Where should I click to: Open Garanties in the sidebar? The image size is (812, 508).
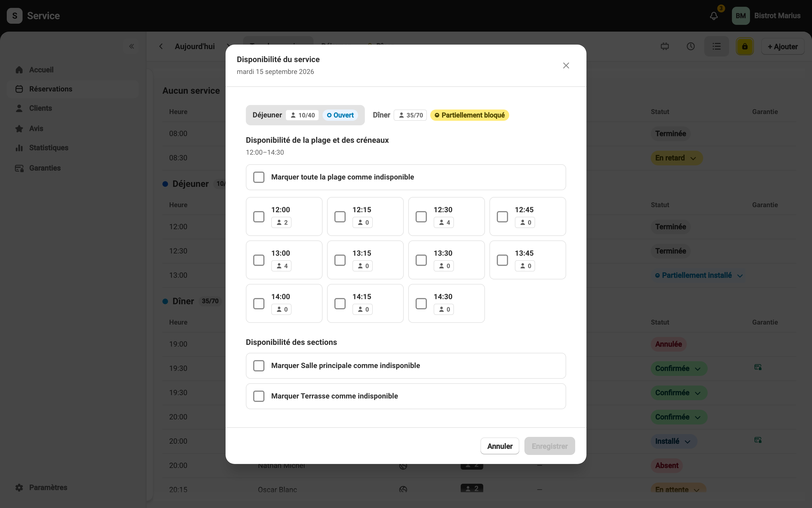(x=73, y=168)
